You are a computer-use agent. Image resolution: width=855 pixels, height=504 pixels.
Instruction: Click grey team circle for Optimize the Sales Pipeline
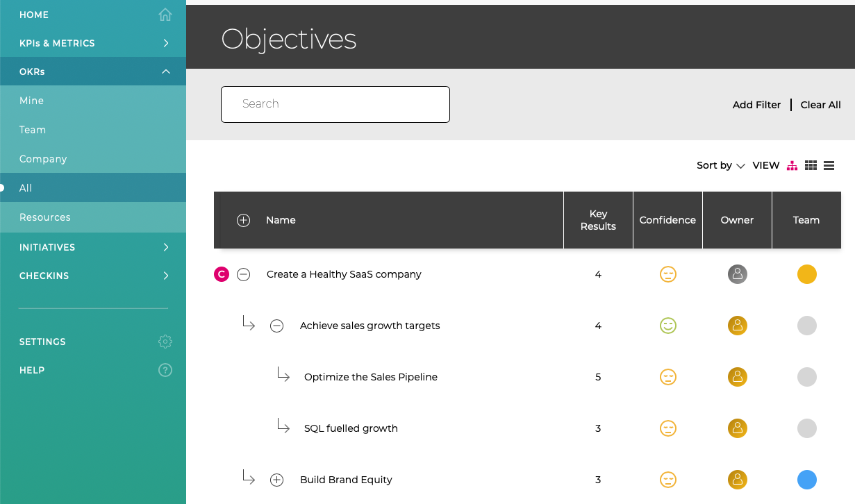(806, 377)
